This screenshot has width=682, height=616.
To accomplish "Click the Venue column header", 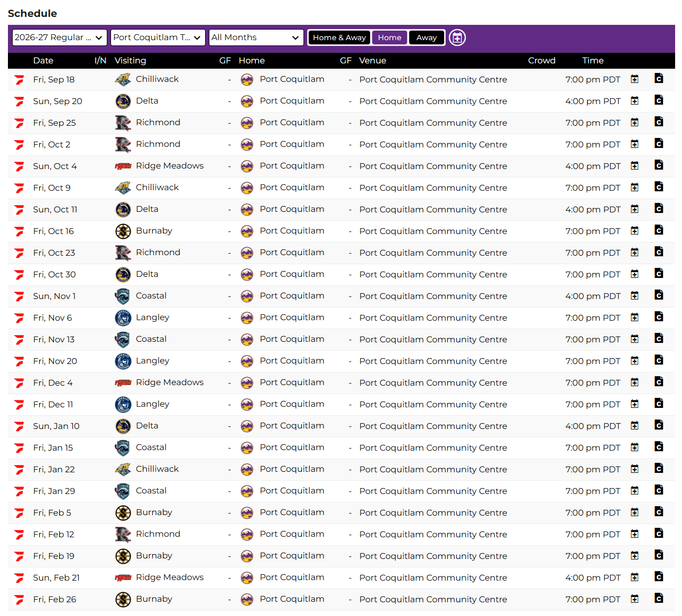I will click(x=373, y=61).
